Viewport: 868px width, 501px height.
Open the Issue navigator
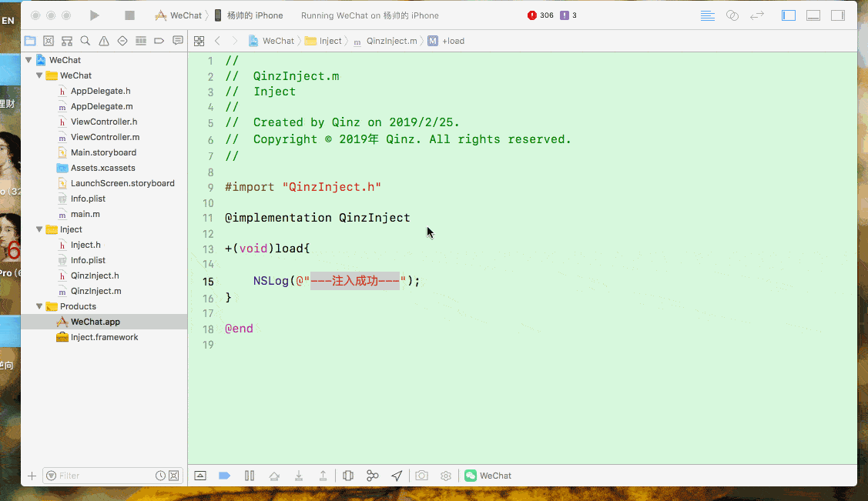tap(103, 41)
